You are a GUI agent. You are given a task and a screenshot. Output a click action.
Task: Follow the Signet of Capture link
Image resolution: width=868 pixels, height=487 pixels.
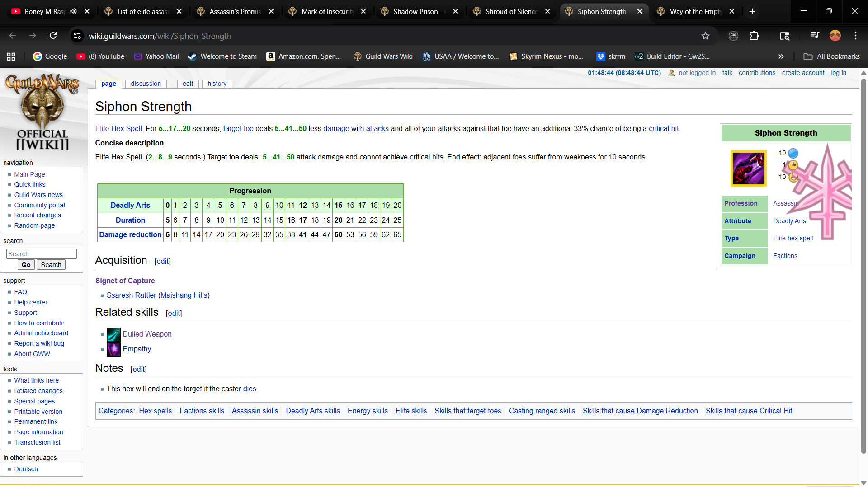125,281
